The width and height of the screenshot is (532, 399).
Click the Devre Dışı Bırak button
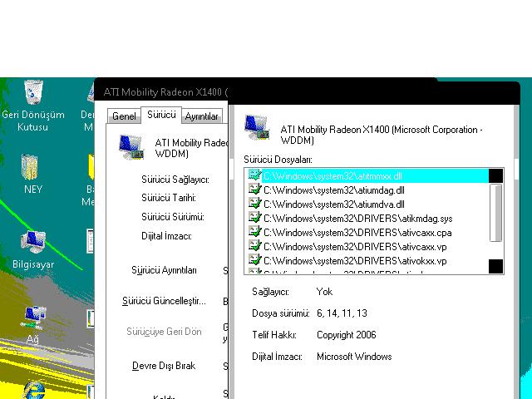pos(165,366)
